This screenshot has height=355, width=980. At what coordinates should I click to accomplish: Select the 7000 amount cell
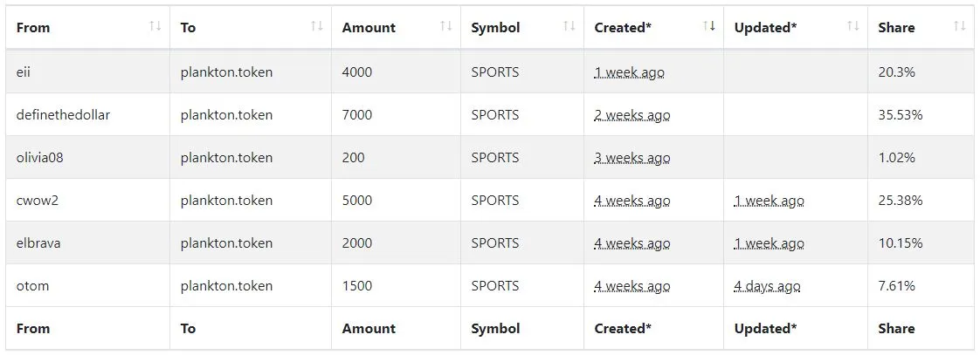click(x=397, y=115)
